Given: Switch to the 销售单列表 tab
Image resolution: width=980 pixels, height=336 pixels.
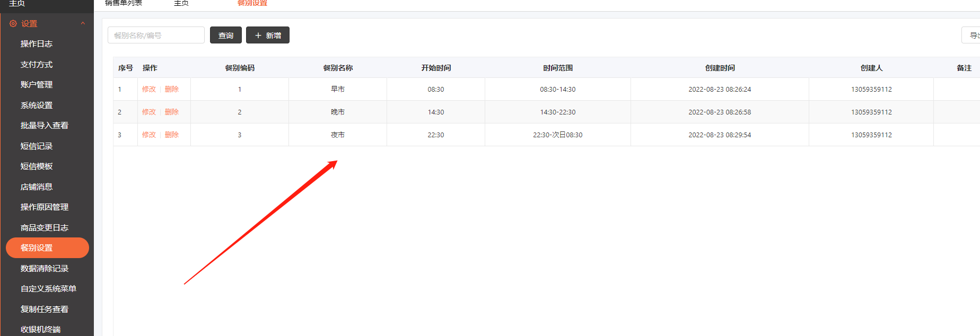Looking at the screenshot, I should tap(124, 3).
